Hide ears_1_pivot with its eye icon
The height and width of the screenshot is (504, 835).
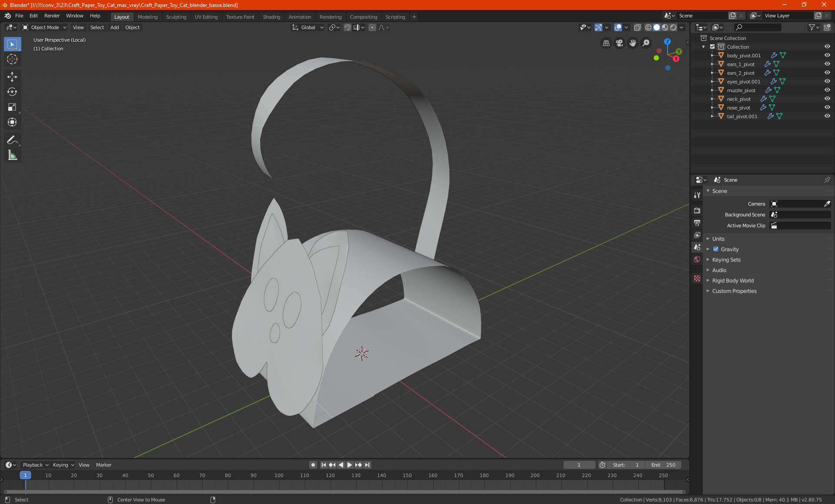827,64
